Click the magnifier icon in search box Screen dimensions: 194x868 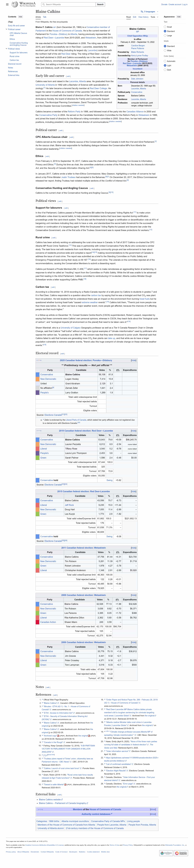pyautogui.click(x=44, y=4)
